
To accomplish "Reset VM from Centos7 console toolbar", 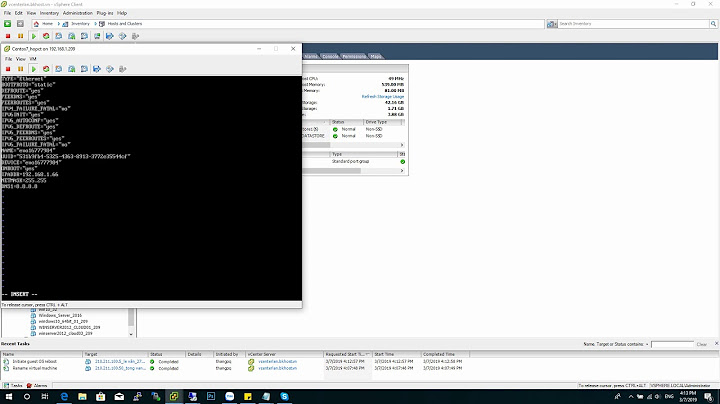I will click(46, 69).
